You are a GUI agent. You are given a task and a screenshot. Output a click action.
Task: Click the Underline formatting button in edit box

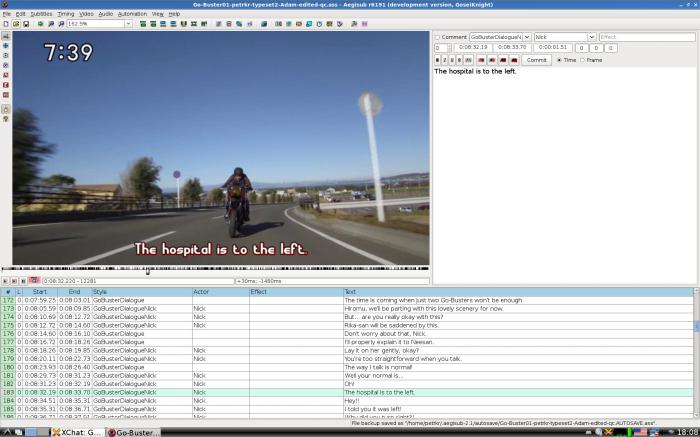coord(452,60)
